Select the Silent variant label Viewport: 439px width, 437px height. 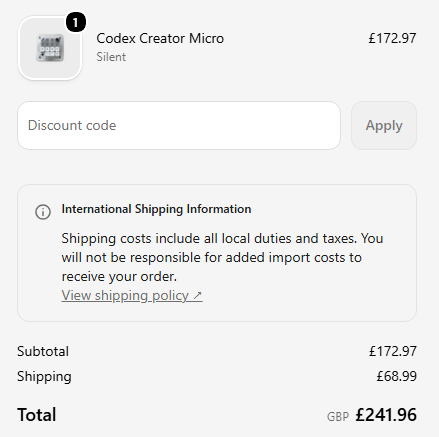coord(111,57)
